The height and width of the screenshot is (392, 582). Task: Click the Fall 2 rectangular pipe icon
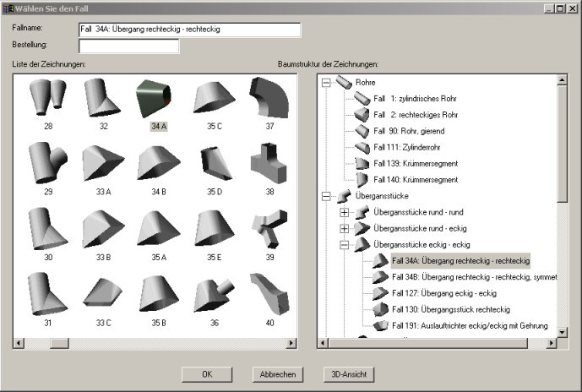pos(362,115)
